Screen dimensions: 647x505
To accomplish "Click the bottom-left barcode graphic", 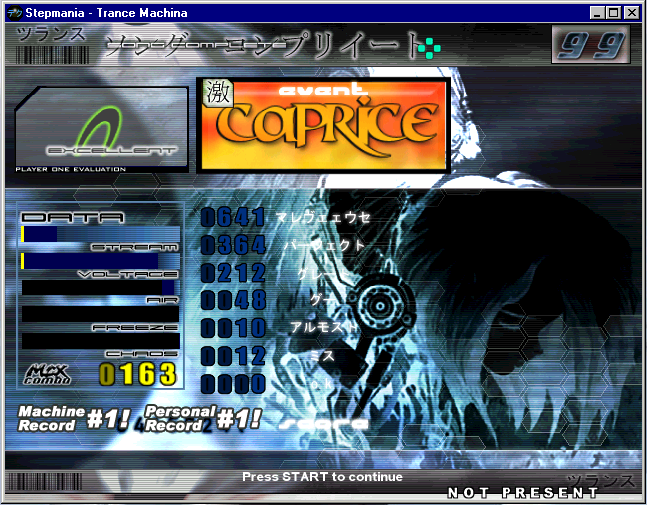I will [45, 481].
